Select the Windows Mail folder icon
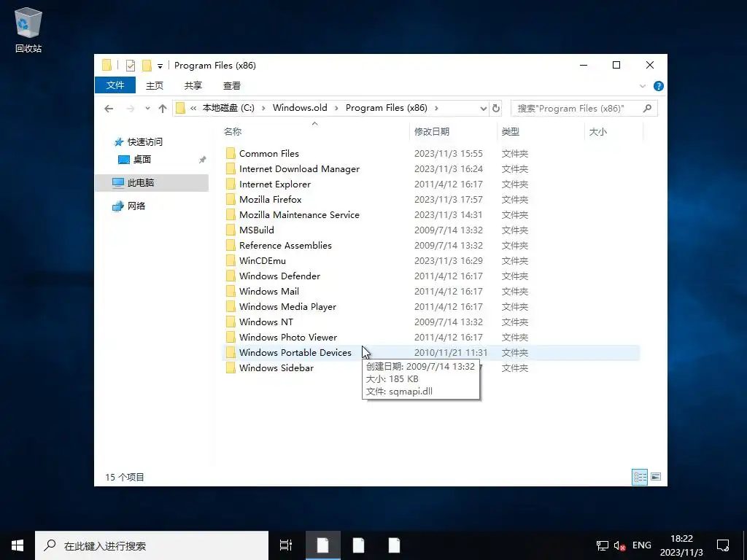Viewport: 747px width, 560px height. [x=231, y=291]
